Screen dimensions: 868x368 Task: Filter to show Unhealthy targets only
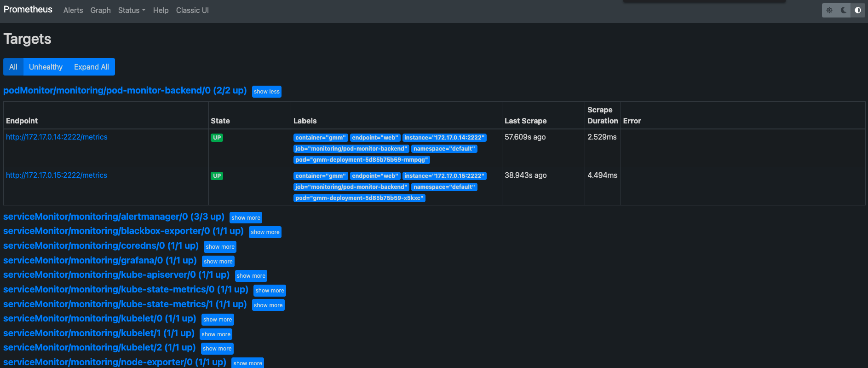(46, 67)
